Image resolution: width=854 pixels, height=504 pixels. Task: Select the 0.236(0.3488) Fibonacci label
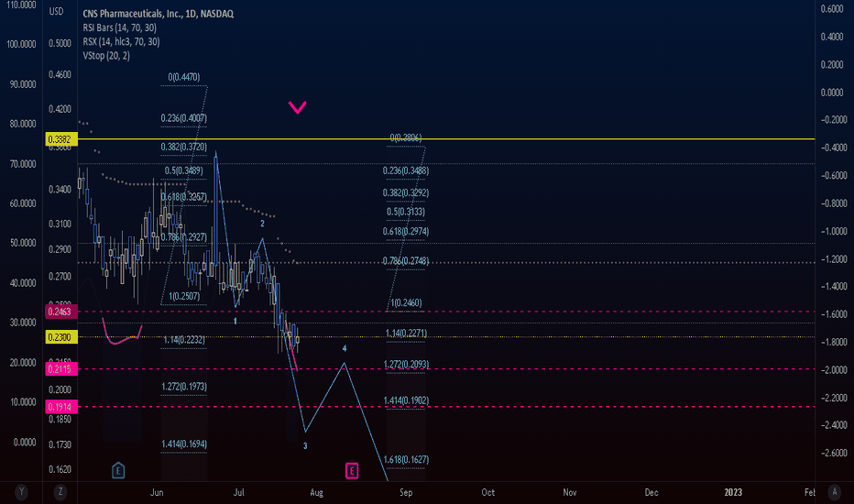pyautogui.click(x=406, y=171)
